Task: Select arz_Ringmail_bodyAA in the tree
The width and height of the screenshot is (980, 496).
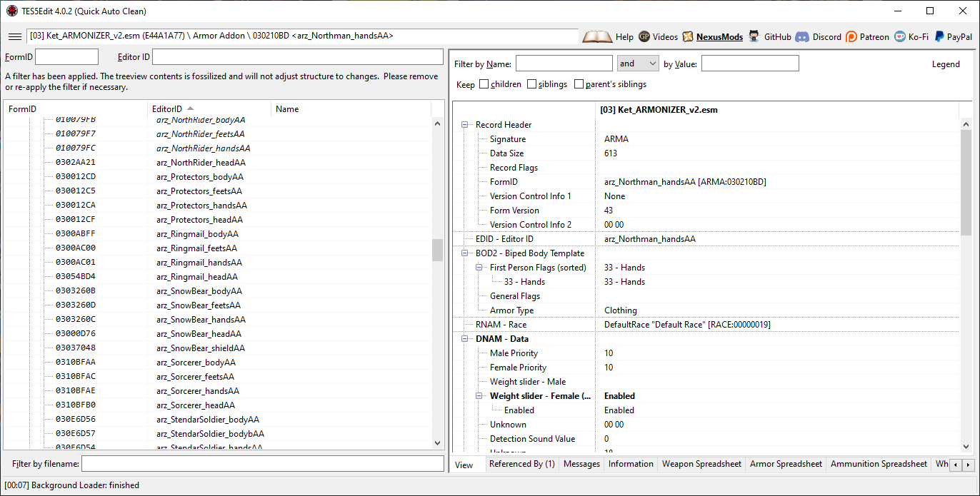Action: 197,234
